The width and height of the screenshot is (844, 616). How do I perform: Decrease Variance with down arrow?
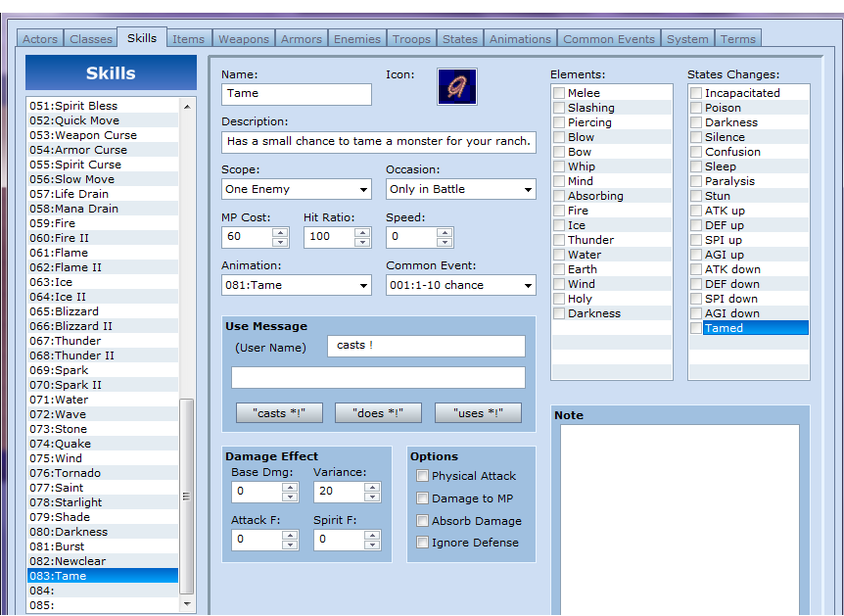pos(372,497)
